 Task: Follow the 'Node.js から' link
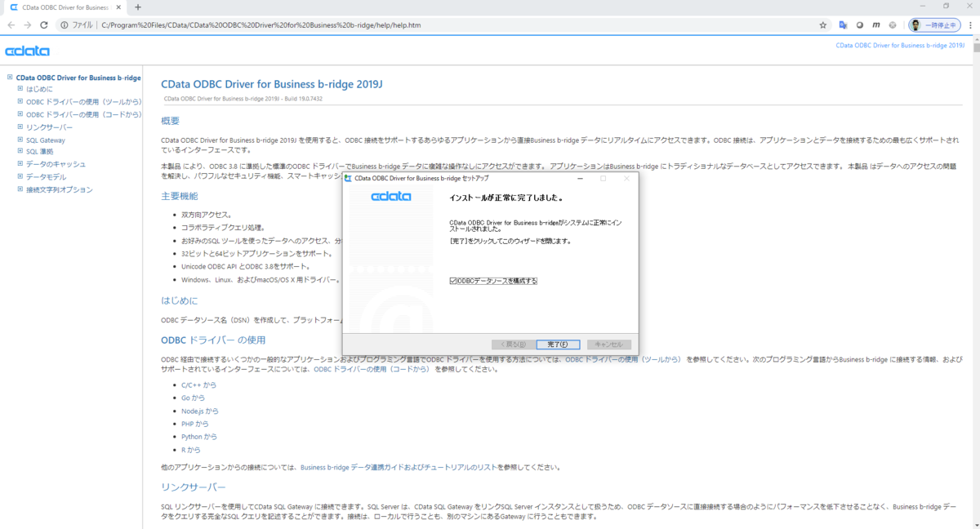point(200,411)
